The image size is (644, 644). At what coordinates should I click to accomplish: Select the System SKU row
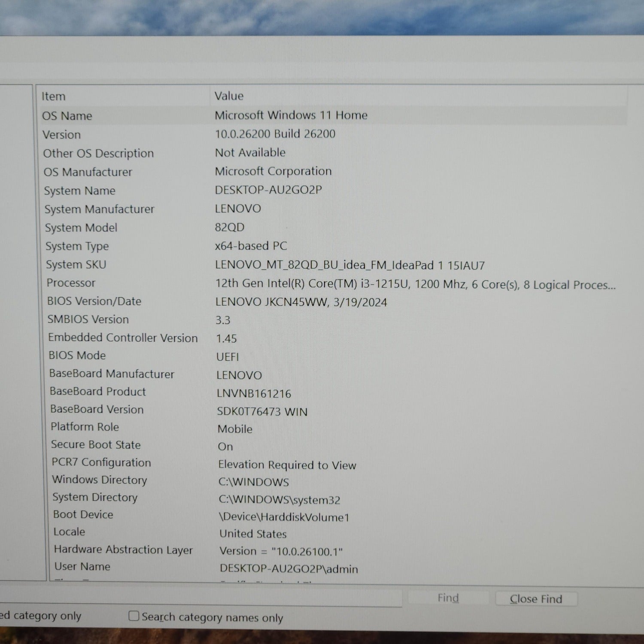[76, 264]
